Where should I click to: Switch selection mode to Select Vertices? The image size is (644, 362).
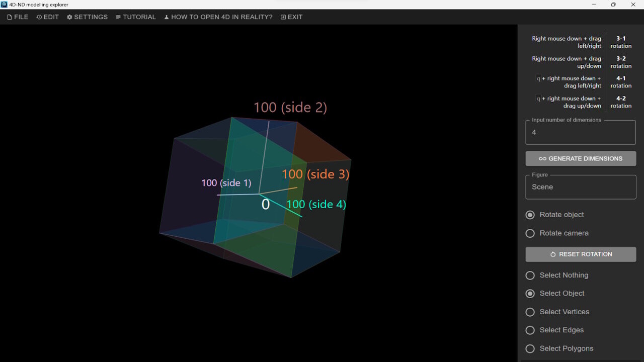[x=530, y=312]
